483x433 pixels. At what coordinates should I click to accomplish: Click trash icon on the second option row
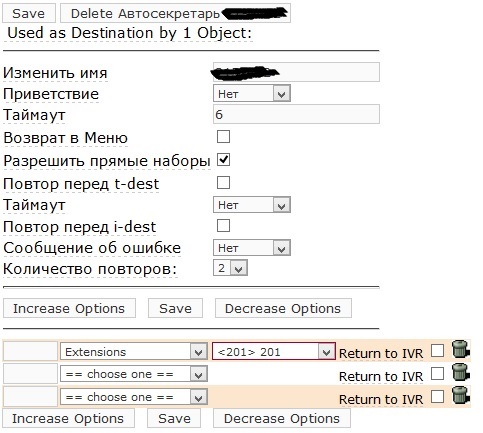460,373
